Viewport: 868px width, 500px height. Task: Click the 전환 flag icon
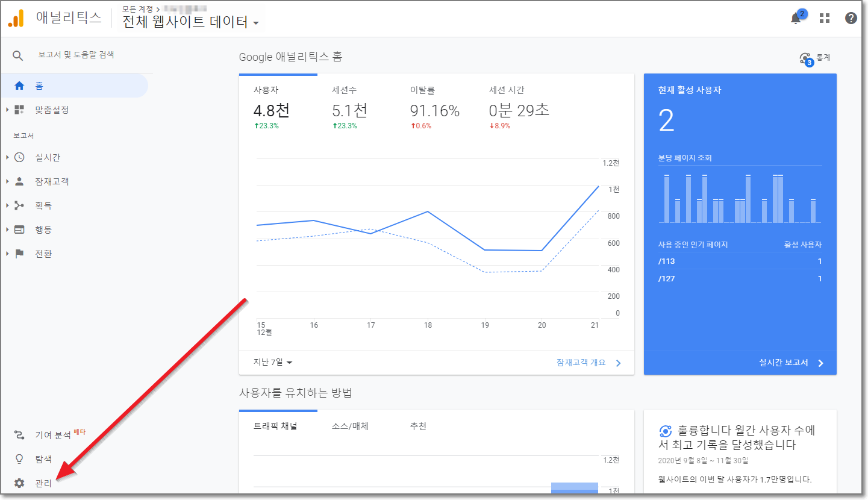click(19, 254)
